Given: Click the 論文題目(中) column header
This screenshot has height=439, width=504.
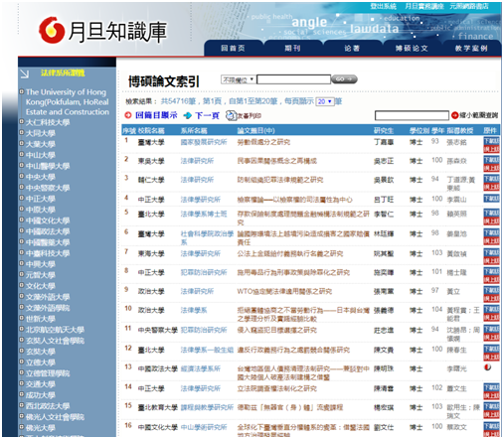Looking at the screenshot, I should (255, 130).
